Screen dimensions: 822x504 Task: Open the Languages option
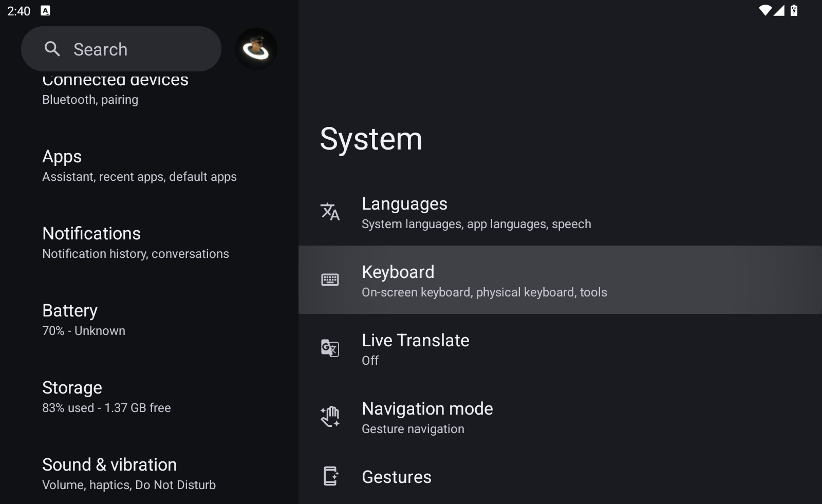click(476, 213)
